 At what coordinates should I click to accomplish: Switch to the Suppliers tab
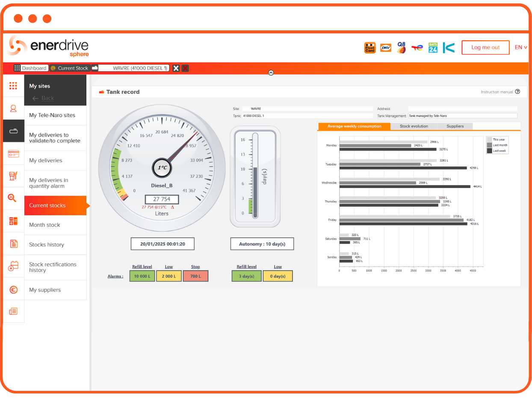(455, 126)
